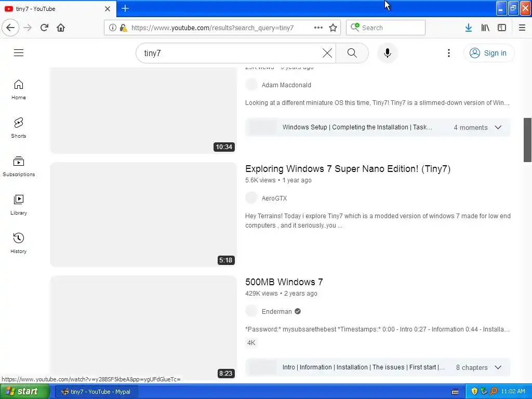Submit search with the magnifier button
Viewport: 532px width, 399px height.
click(x=352, y=53)
